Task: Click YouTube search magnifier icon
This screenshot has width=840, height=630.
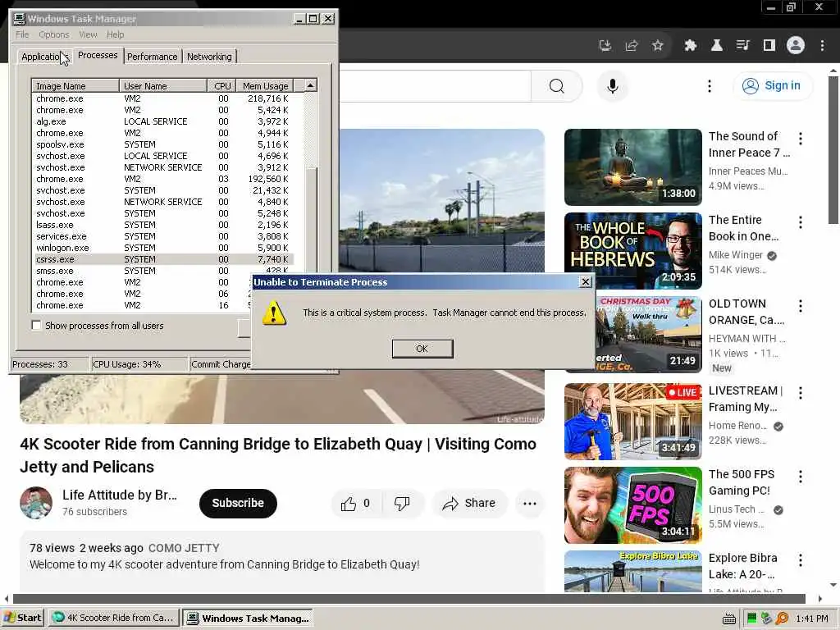Action: pos(557,86)
